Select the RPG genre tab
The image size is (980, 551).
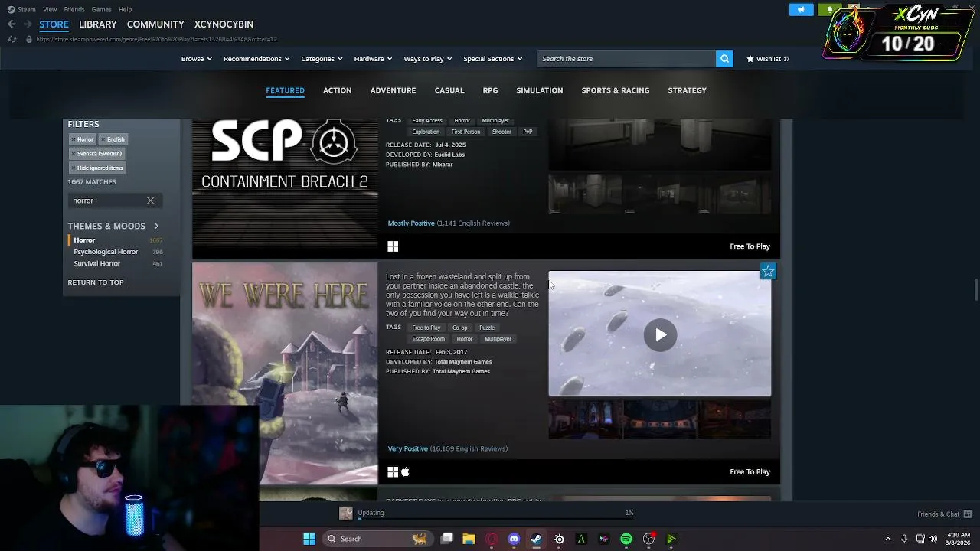(490, 90)
